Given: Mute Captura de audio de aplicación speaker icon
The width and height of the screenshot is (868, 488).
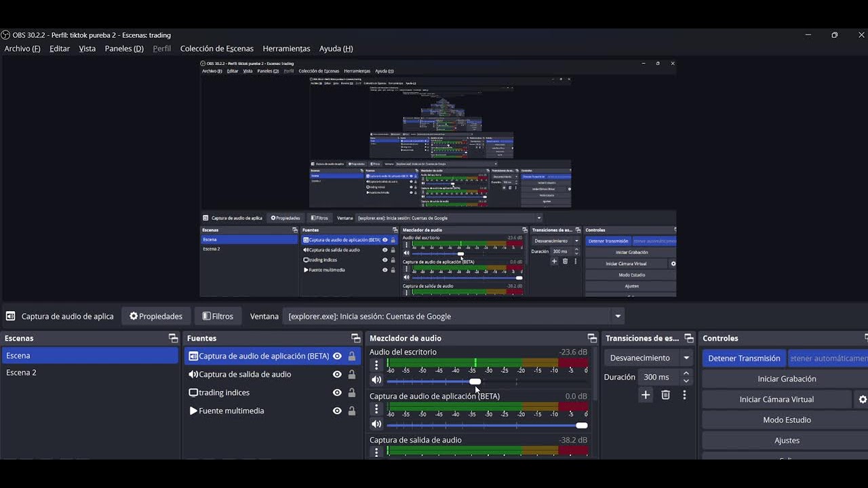Looking at the screenshot, I should [376, 424].
